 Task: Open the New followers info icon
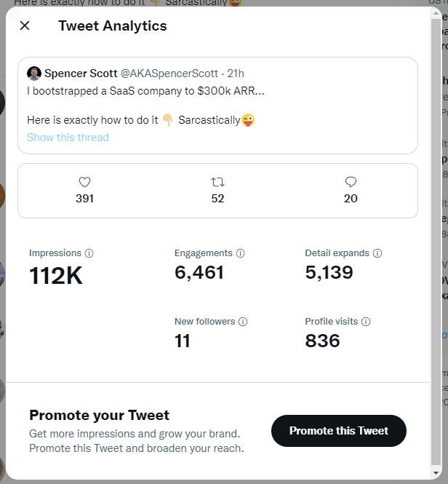tap(243, 322)
